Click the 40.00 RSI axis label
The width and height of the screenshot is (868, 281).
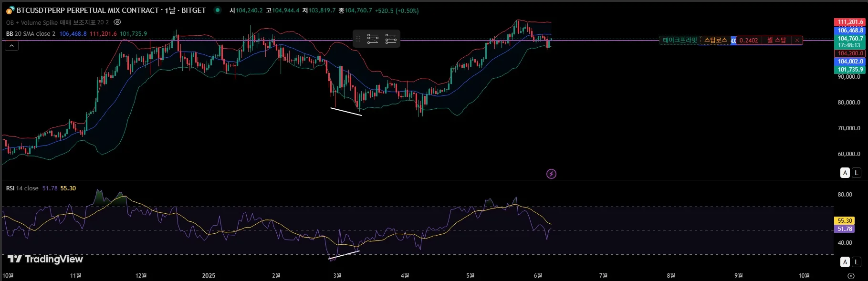(x=845, y=243)
